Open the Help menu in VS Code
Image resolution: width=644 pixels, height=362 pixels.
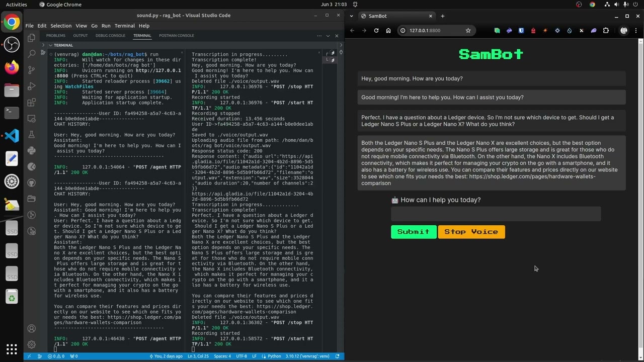[144, 26]
